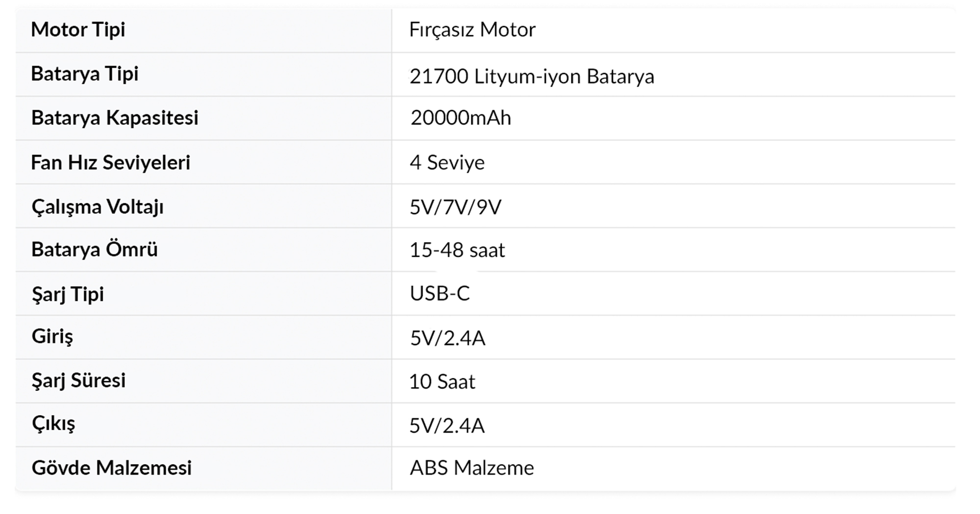Select the 'USB-C' charging type value
980x514 pixels.
(x=440, y=294)
